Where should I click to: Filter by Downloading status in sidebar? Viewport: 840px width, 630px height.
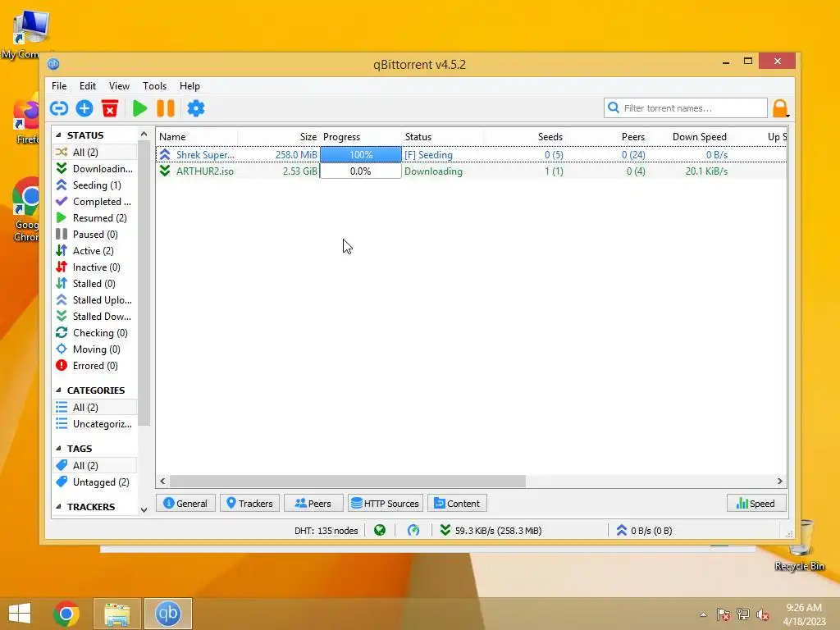click(x=94, y=169)
